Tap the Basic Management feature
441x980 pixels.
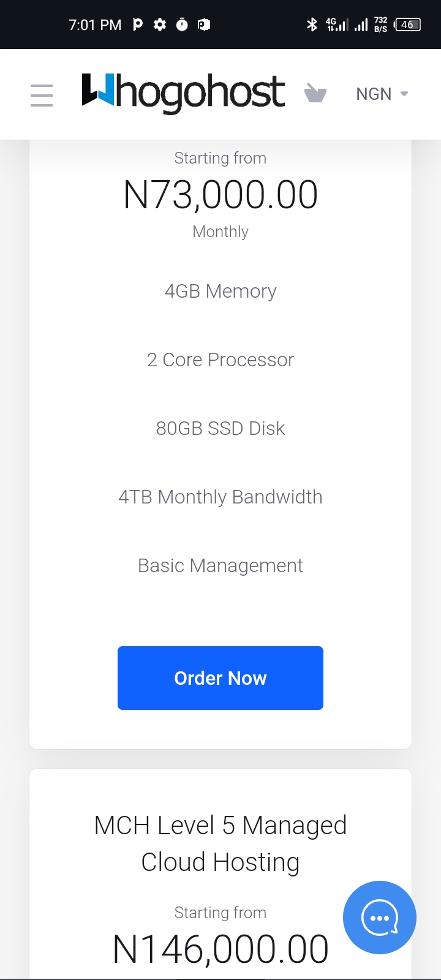[x=221, y=565]
